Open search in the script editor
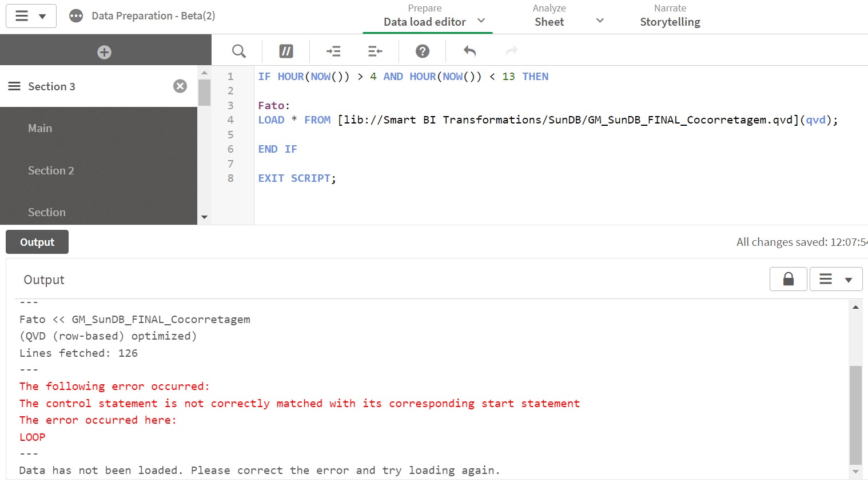The image size is (868, 486). pos(239,51)
